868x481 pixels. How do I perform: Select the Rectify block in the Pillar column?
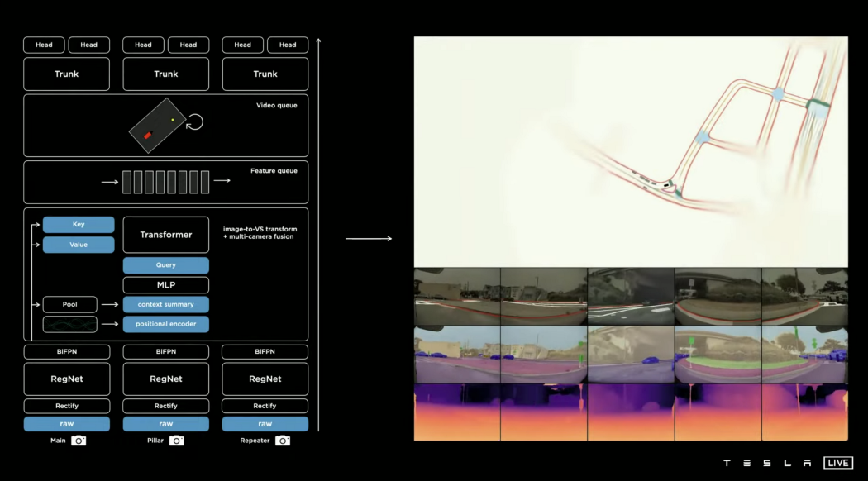coord(166,406)
